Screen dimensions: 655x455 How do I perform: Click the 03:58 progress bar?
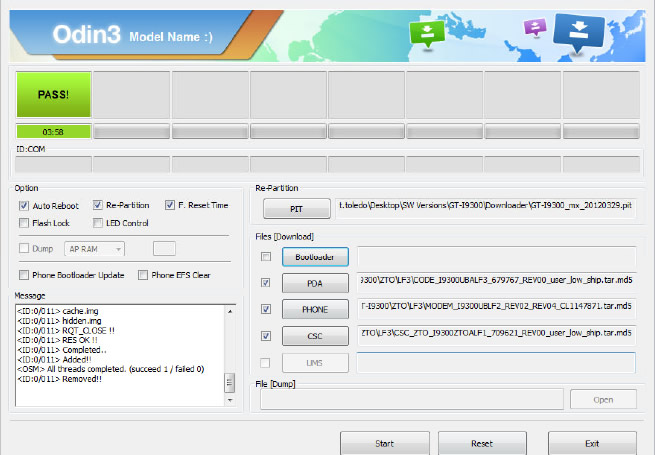[x=53, y=132]
